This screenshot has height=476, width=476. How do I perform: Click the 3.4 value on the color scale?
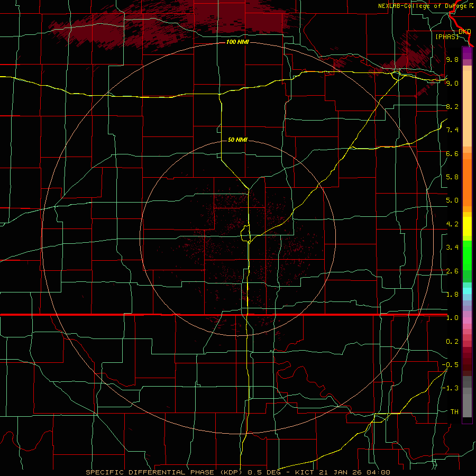point(452,248)
